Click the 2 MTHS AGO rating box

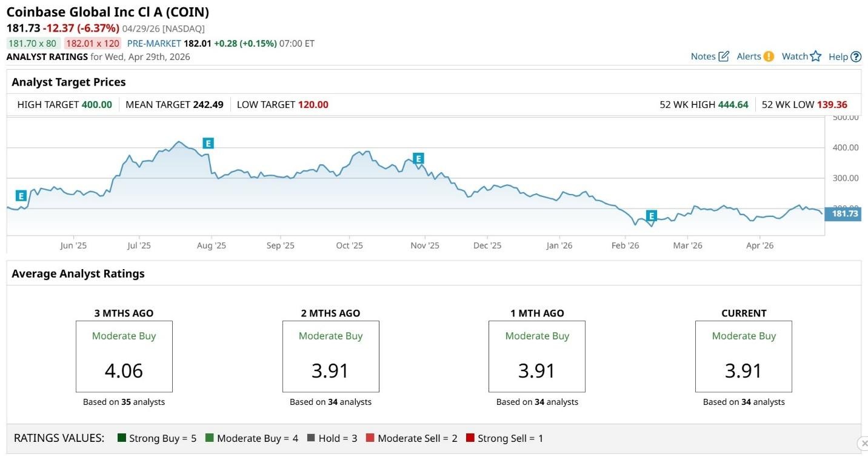[x=330, y=356]
